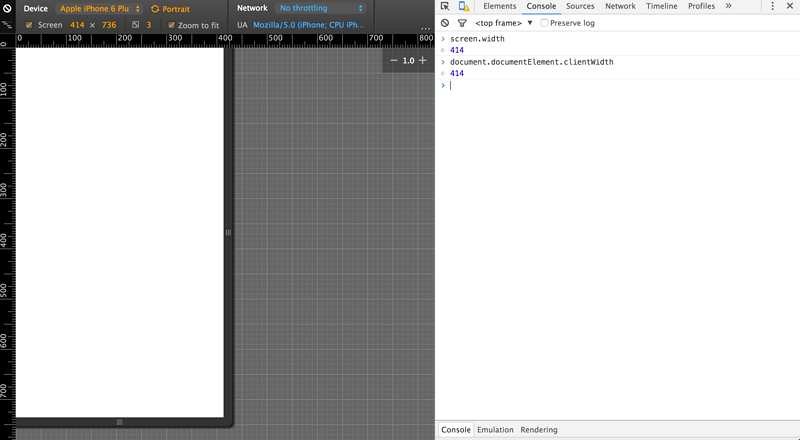Click the screen.width console entry
Screen dimensions: 800x440
pos(477,39)
